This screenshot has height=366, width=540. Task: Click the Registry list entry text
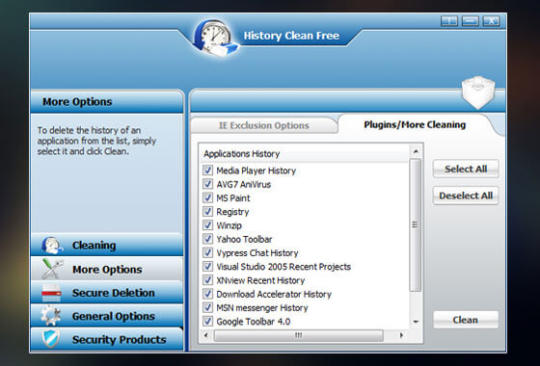tap(232, 212)
